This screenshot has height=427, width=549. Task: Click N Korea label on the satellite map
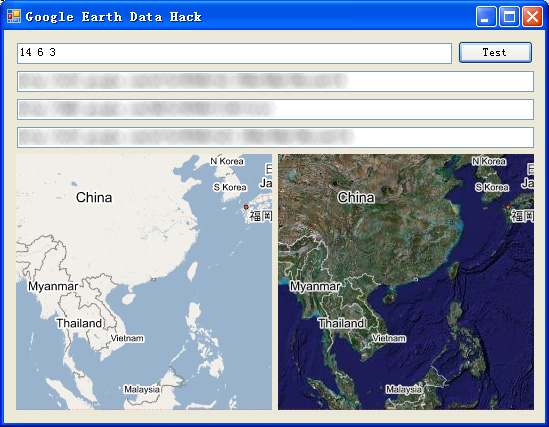489,161
